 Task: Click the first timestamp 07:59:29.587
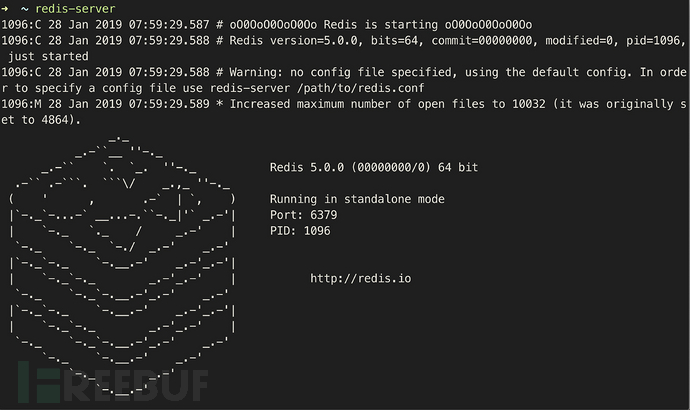[169, 25]
